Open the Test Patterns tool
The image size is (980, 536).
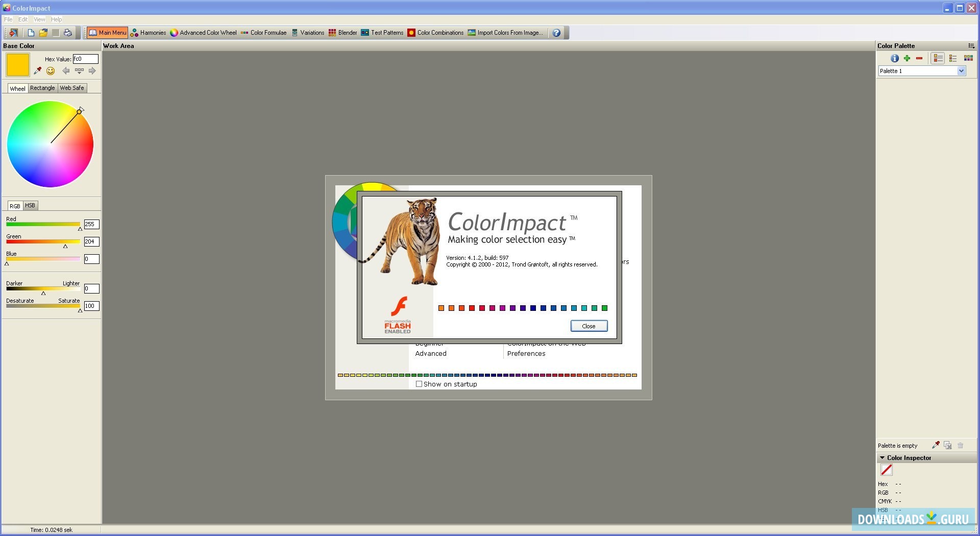[383, 32]
